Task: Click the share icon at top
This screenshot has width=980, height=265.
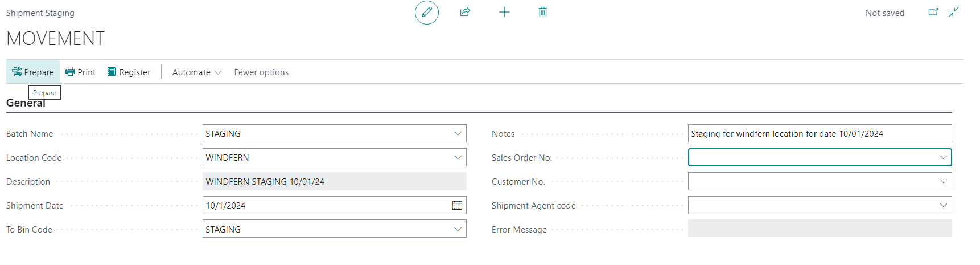Action: coord(465,12)
